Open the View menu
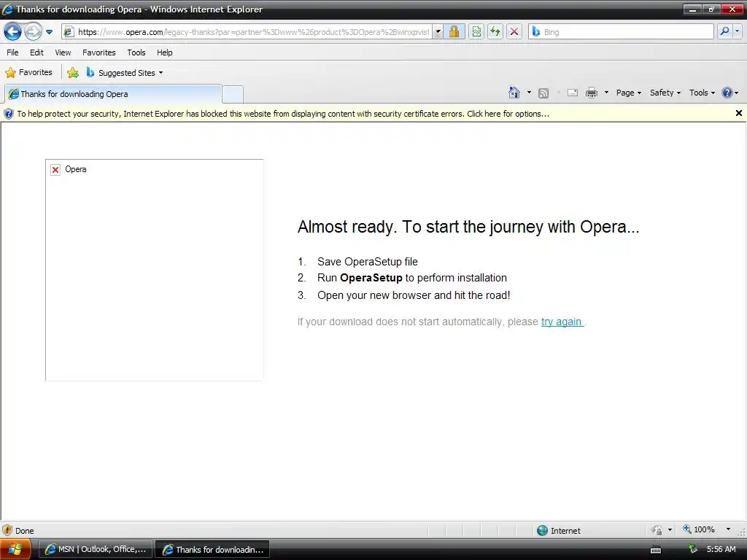 click(x=63, y=52)
